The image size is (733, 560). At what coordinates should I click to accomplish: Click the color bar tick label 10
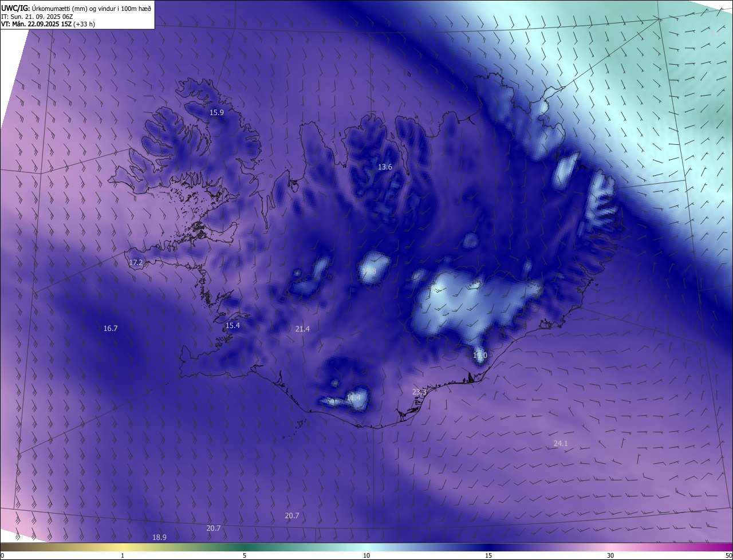(x=366, y=556)
